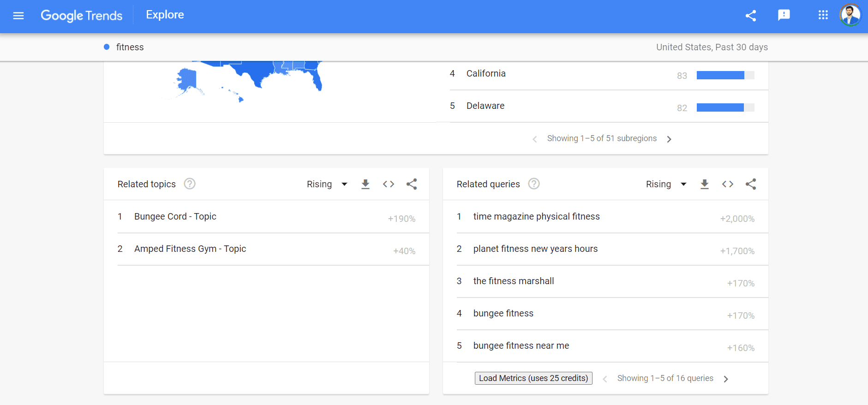Open the Google apps grid

[823, 15]
